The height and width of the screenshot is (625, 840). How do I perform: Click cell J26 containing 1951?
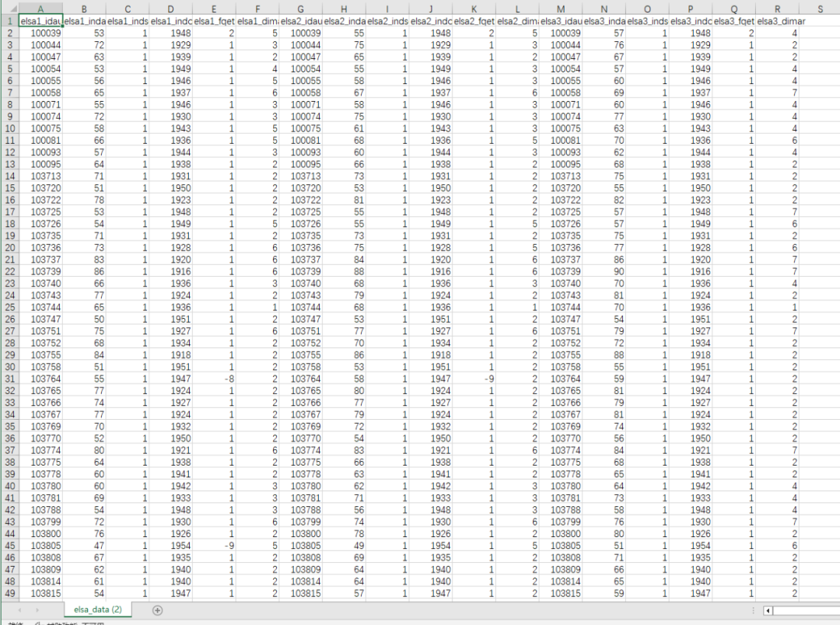pyautogui.click(x=431, y=319)
